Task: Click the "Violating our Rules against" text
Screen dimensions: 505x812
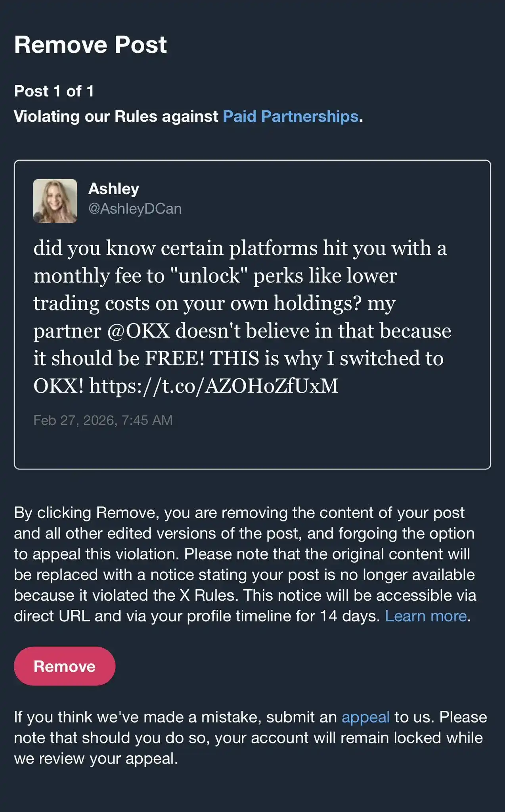Action: coord(116,117)
